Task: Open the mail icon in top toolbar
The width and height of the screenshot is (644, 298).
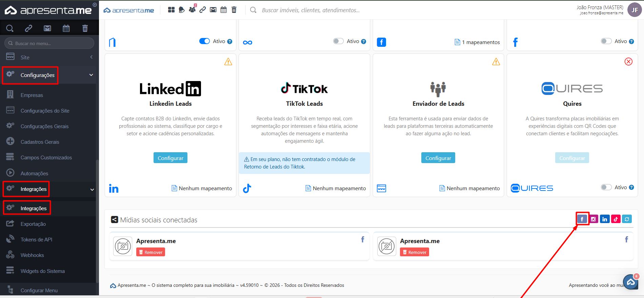Action: coord(213,10)
